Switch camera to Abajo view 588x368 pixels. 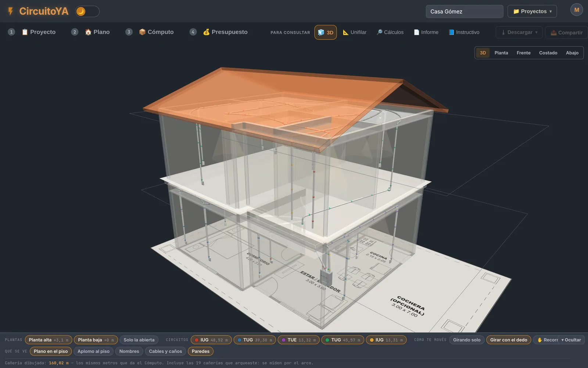(x=572, y=53)
